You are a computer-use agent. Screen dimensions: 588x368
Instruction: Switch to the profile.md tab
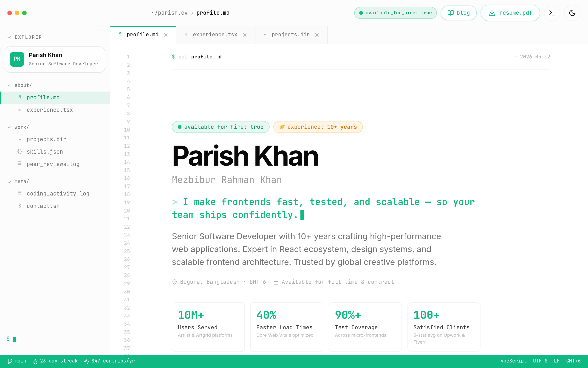click(x=143, y=35)
